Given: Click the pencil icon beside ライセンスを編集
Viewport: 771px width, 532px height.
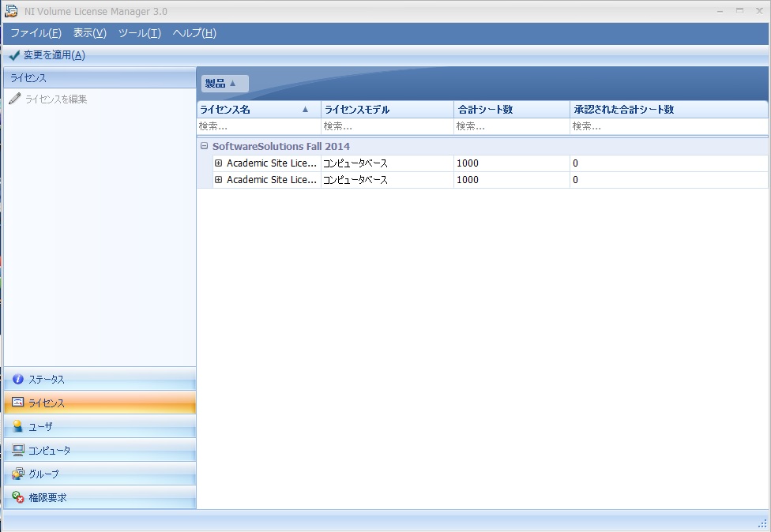Looking at the screenshot, I should pyautogui.click(x=15, y=98).
